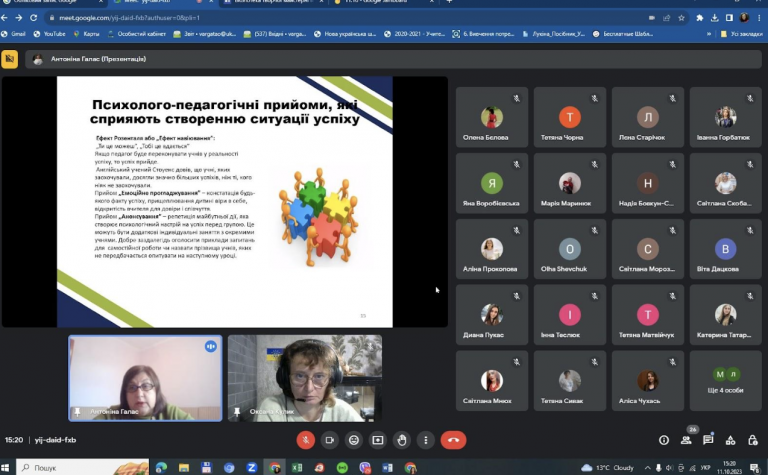Switch to the Jamboard browser tab

coord(382,2)
